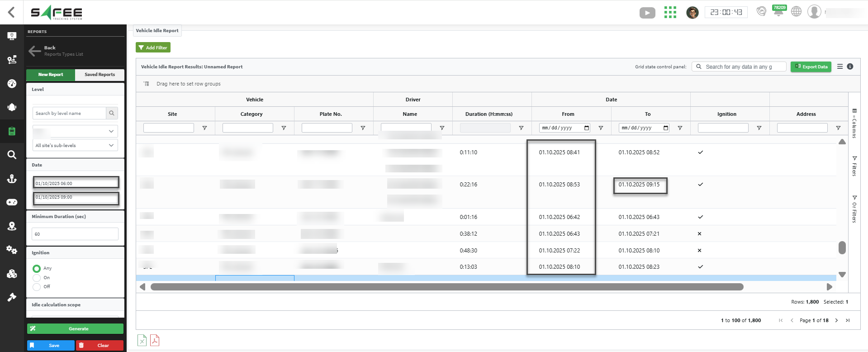Select the On ignition radio button

37,278
